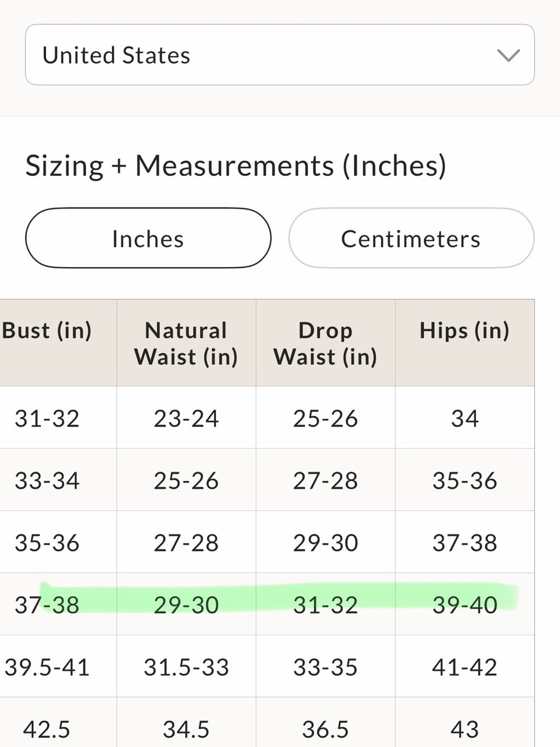The image size is (560, 747).
Task: Click the highlighted 39-40 hips cell
Action: [465, 605]
